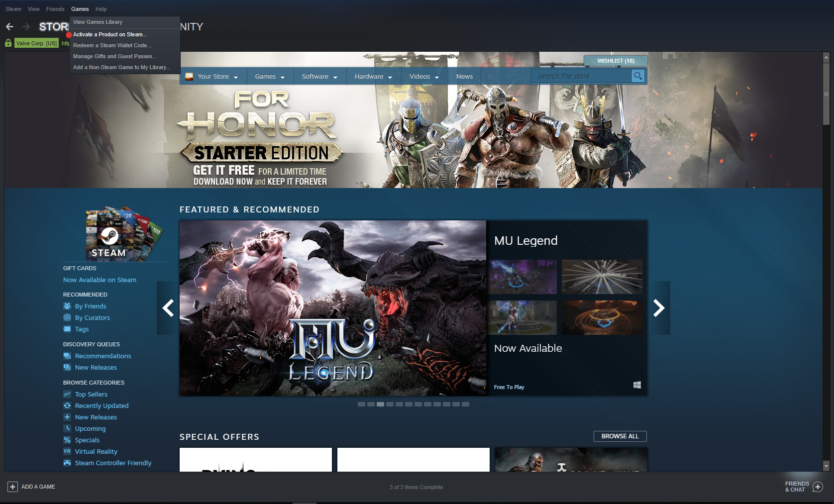The height and width of the screenshot is (504, 834).
Task: View third MU Legend screenshot thumbnail
Action: 522,317
